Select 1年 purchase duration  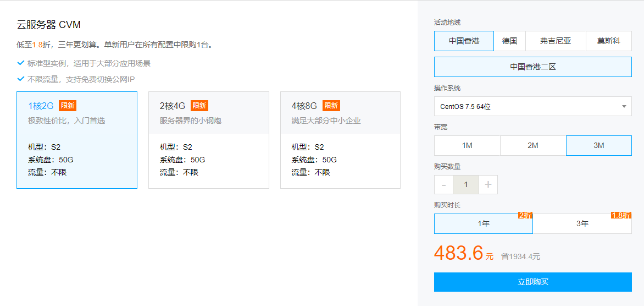[x=484, y=224]
